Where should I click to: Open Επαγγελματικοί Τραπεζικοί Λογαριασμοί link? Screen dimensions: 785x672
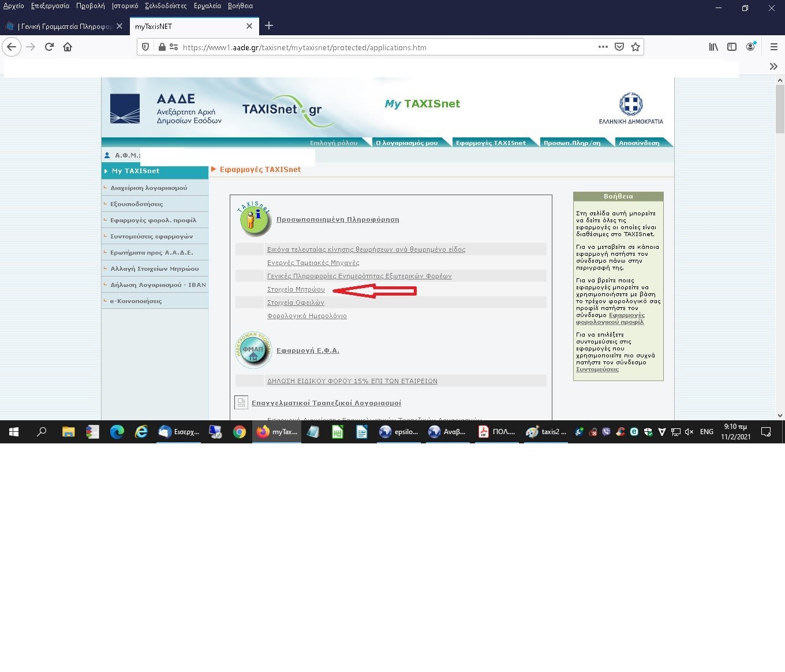click(x=326, y=403)
